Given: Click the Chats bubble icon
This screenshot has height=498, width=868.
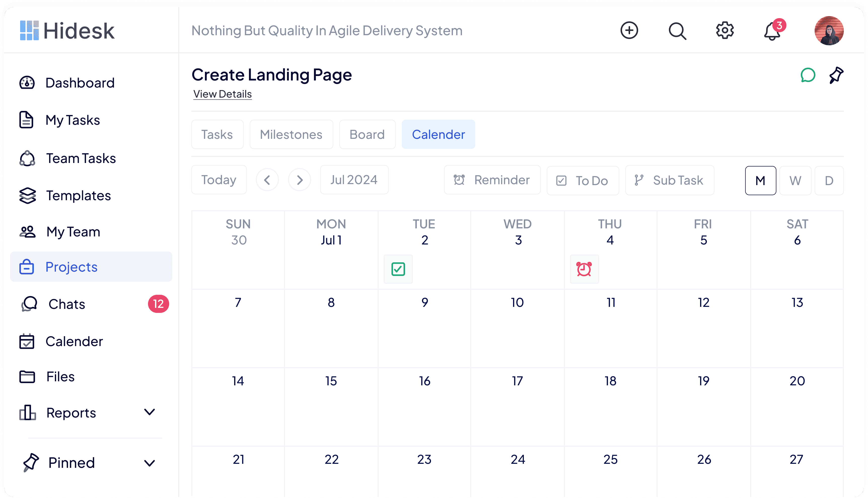Looking at the screenshot, I should pos(29,304).
